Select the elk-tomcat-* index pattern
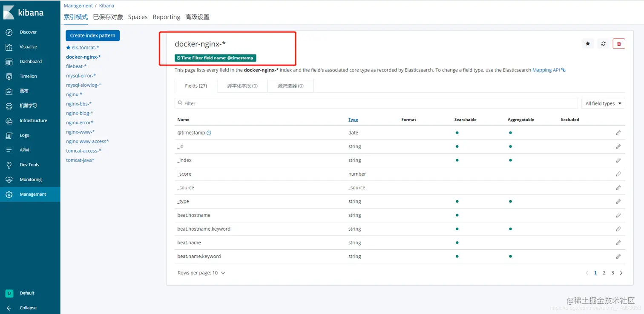The width and height of the screenshot is (644, 314). click(85, 48)
